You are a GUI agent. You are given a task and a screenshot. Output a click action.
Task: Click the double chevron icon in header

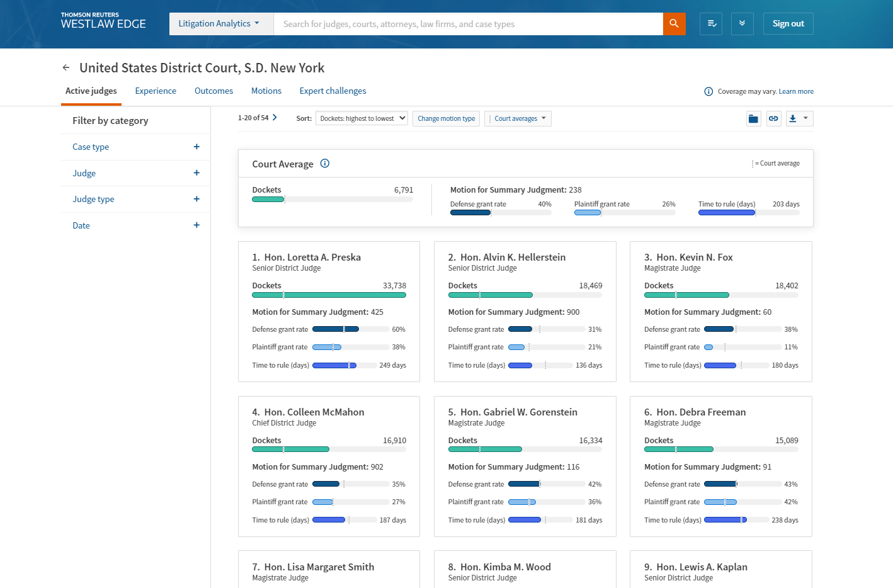tap(742, 24)
